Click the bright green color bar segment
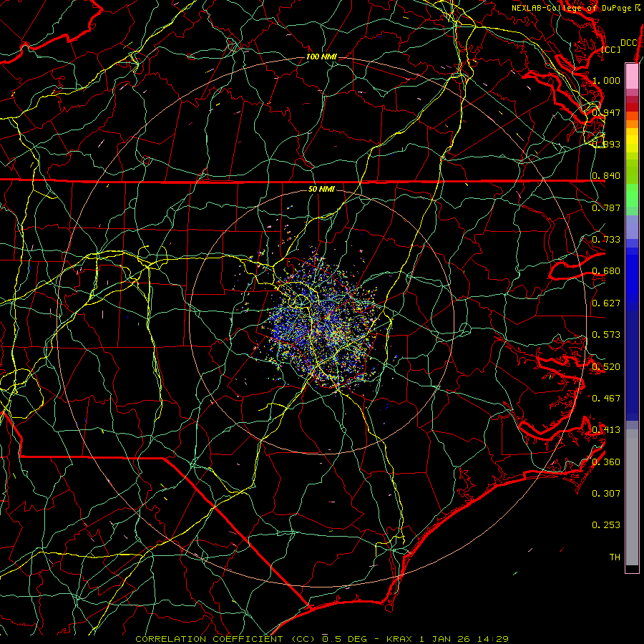Image resolution: width=644 pixels, height=644 pixels. (632, 195)
